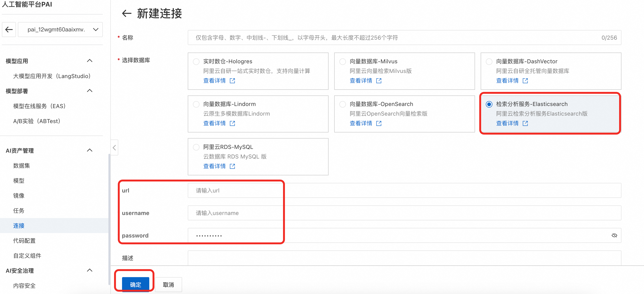Viewport: 644px width, 294px height.
Task: Select 连接 in sidebar
Action: click(54, 226)
